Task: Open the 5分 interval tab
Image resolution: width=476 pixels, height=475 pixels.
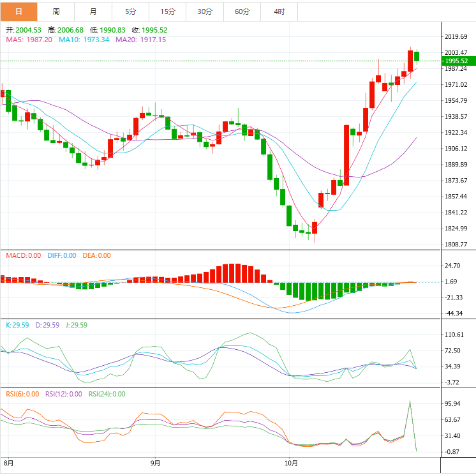Action: click(x=131, y=11)
